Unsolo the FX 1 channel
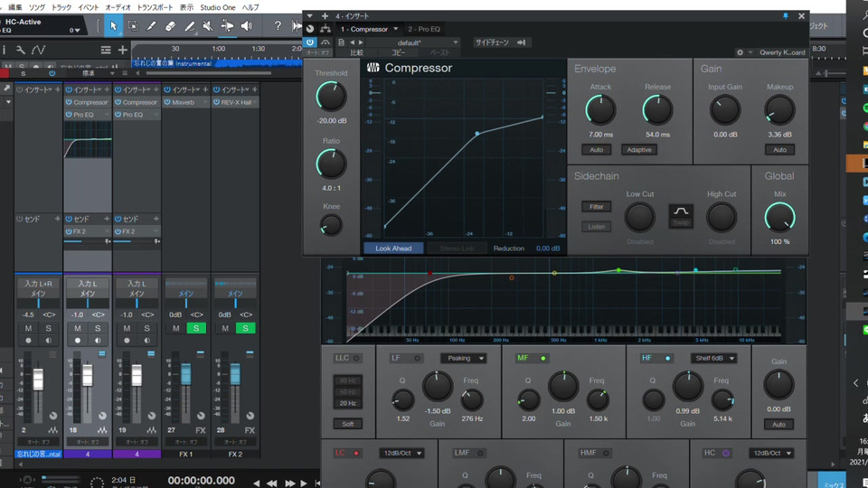The image size is (868, 488). click(196, 328)
